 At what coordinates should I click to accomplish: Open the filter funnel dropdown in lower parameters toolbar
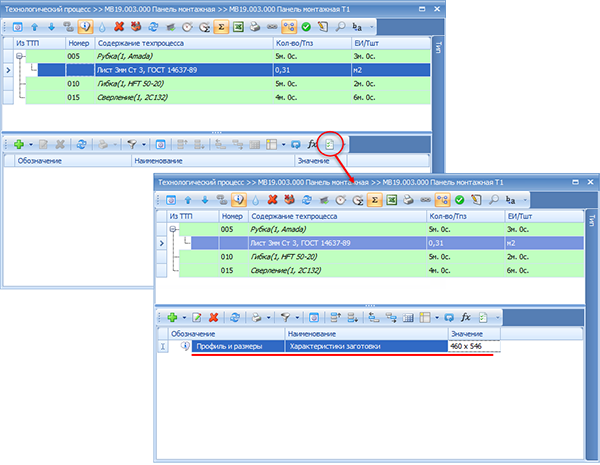tap(292, 316)
